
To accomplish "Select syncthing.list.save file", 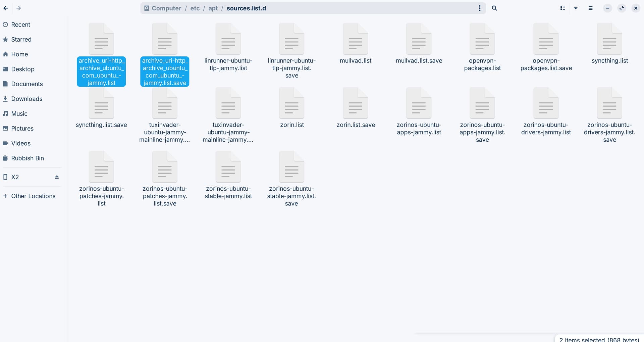I will coord(101,108).
